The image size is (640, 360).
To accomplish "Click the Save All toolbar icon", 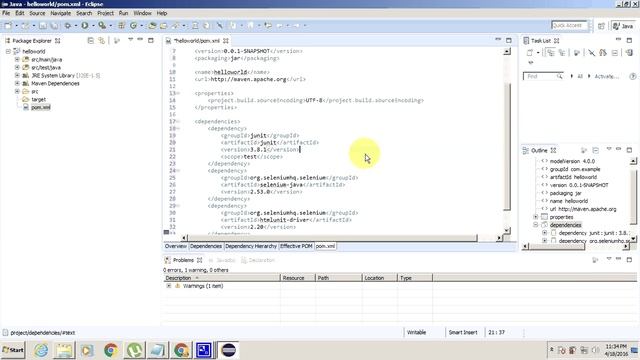I will point(53,26).
